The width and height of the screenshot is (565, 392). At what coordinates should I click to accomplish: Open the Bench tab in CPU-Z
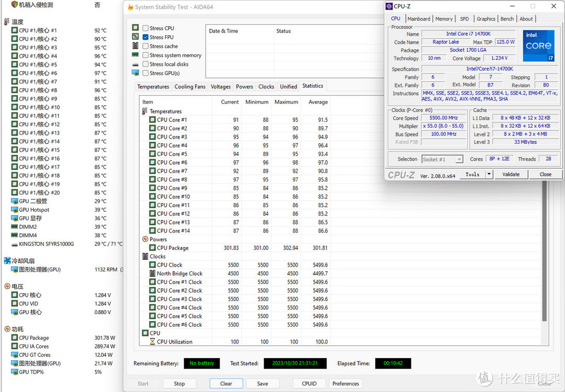click(507, 19)
